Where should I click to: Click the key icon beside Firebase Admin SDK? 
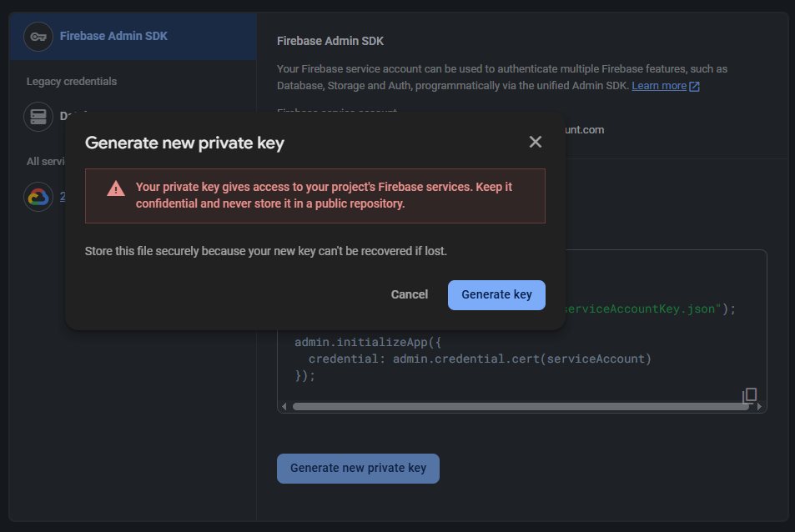[38, 37]
